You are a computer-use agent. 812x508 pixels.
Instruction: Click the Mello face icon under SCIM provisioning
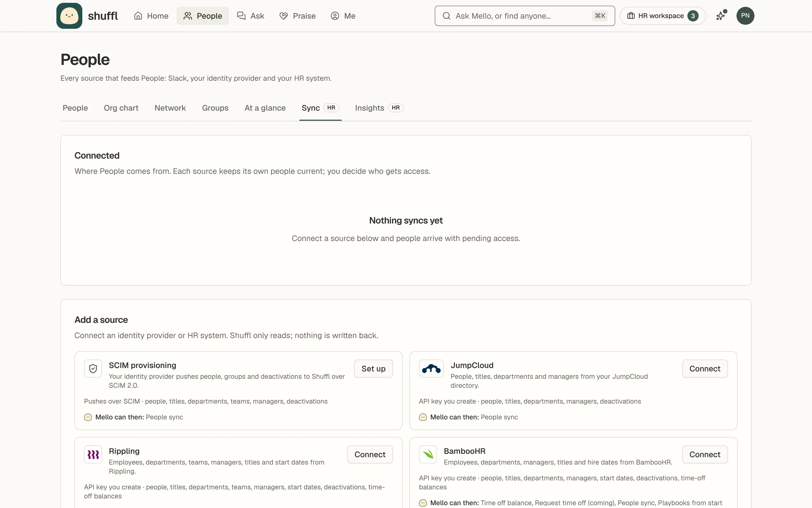[88, 417]
